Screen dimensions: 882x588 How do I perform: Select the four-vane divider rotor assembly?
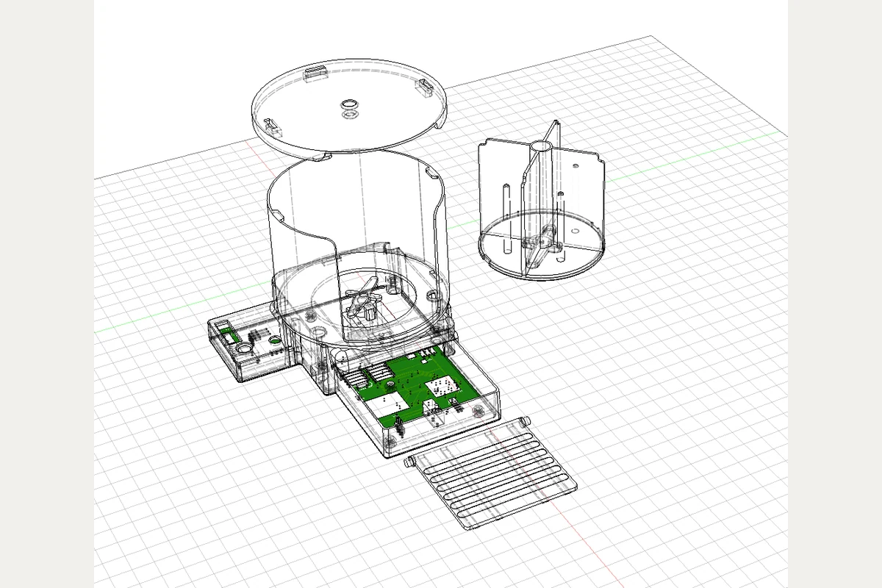[541, 201]
